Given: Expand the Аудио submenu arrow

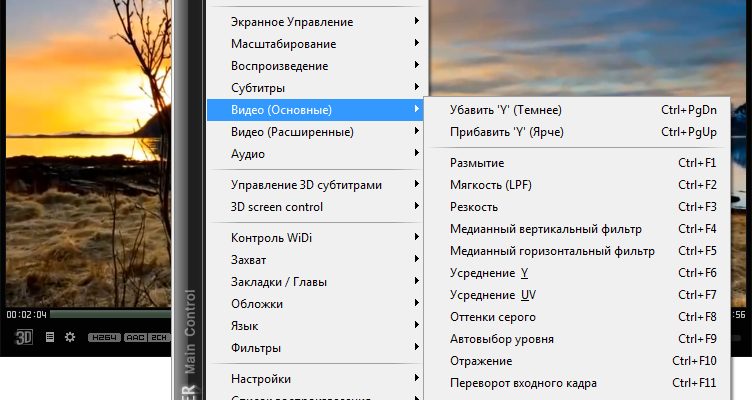Looking at the screenshot, I should [x=416, y=153].
